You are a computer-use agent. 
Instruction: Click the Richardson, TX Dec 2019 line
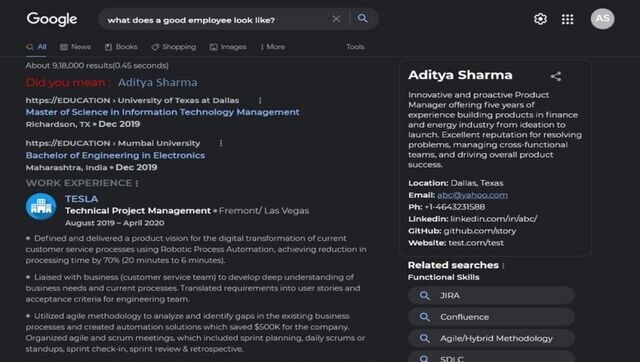(x=83, y=124)
